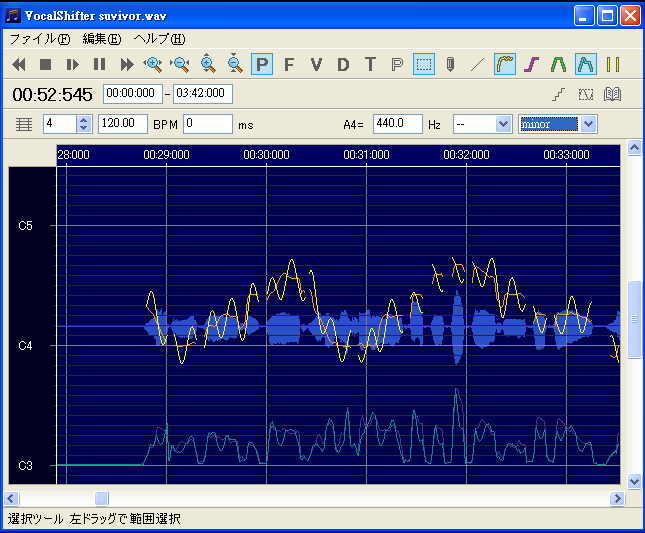Click the start time field 00:00:000
645x533 pixels.
pyautogui.click(x=133, y=94)
